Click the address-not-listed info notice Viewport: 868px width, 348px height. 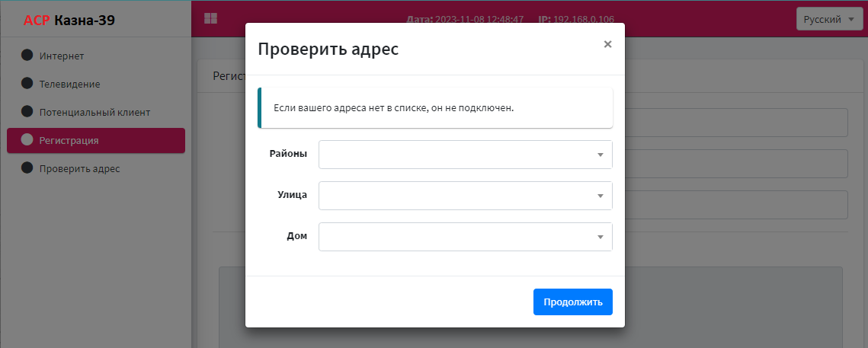(x=434, y=108)
